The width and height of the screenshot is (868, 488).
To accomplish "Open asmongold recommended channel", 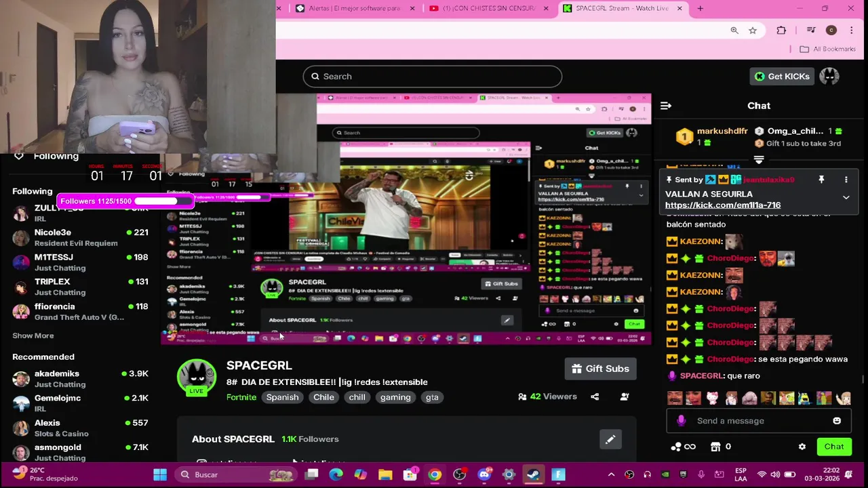I will pos(81,452).
